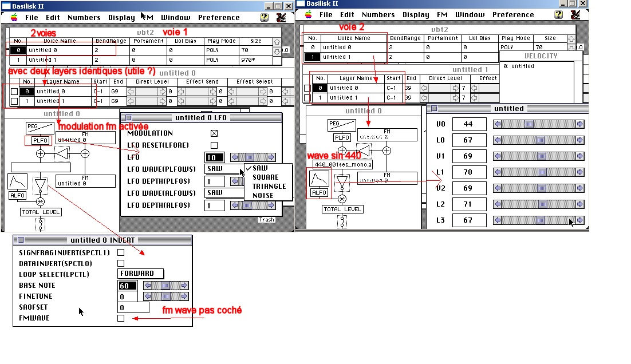Click the output switch icon under TOTAL LEVEL, right window
Image resolution: width=631 pixels, height=364 pixels.
342,221
